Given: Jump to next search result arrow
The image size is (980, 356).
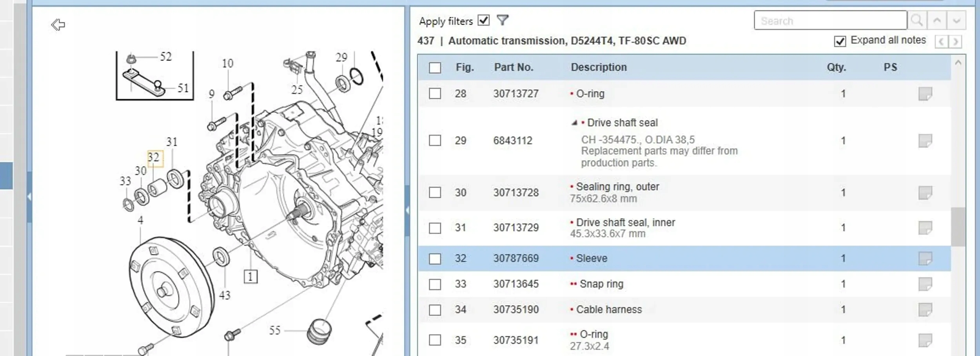Looking at the screenshot, I should [x=956, y=20].
